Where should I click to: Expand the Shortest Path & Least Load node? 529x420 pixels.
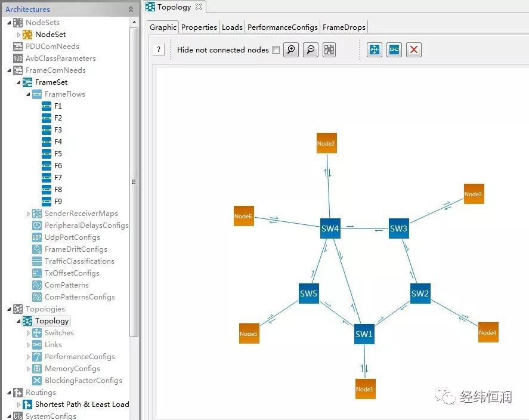pos(18,404)
